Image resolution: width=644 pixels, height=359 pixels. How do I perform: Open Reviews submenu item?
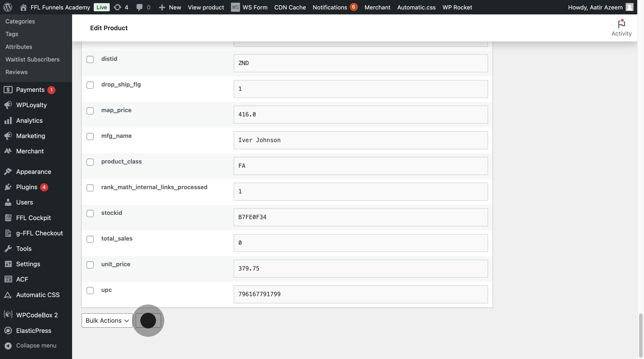point(16,72)
